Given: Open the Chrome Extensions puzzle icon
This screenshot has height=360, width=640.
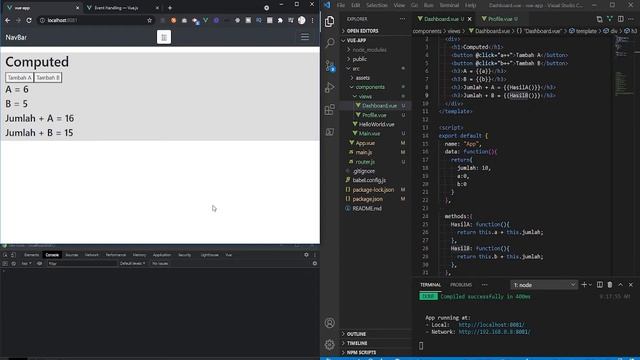Looking at the screenshot, I should click(x=280, y=20).
